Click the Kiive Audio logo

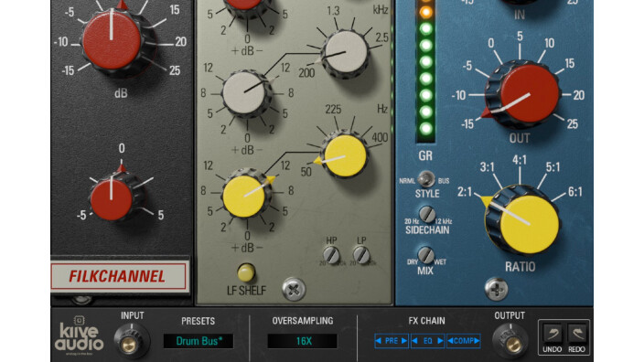tap(79, 335)
